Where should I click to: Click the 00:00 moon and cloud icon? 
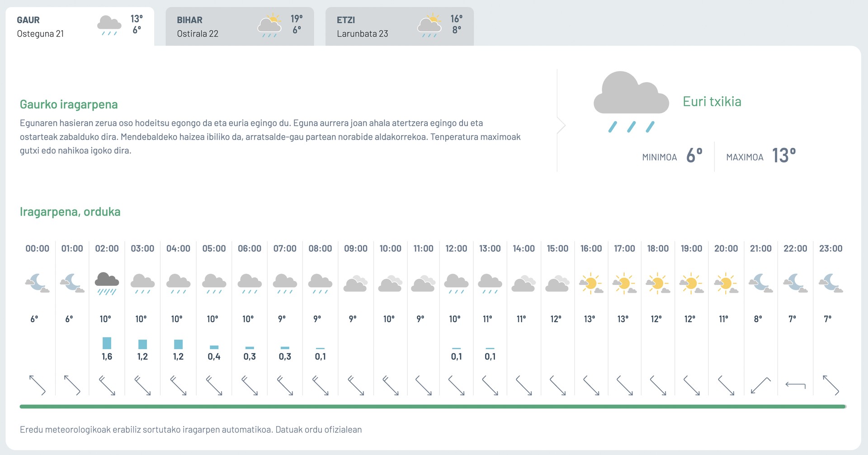tap(37, 284)
